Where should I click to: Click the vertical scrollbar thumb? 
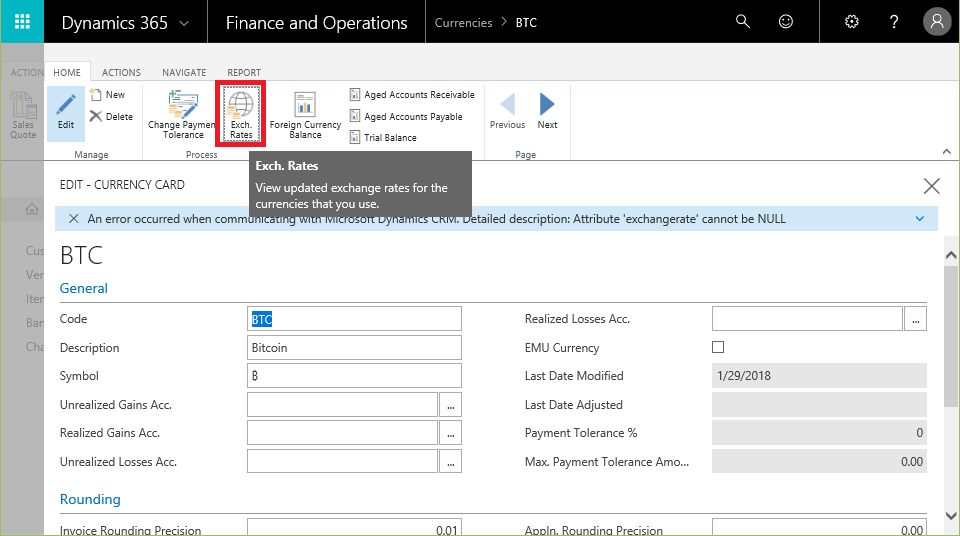(951, 335)
